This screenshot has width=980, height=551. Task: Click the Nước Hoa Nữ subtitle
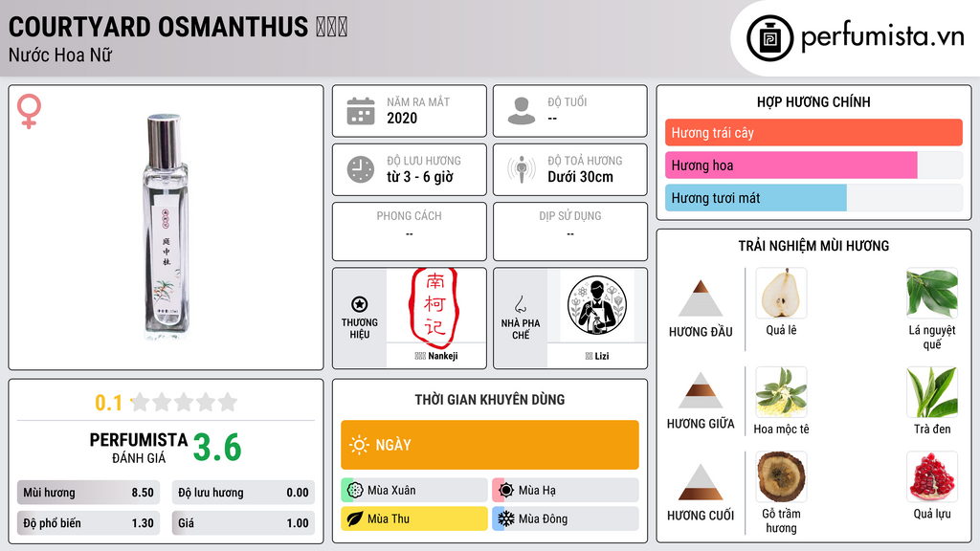pyautogui.click(x=60, y=55)
